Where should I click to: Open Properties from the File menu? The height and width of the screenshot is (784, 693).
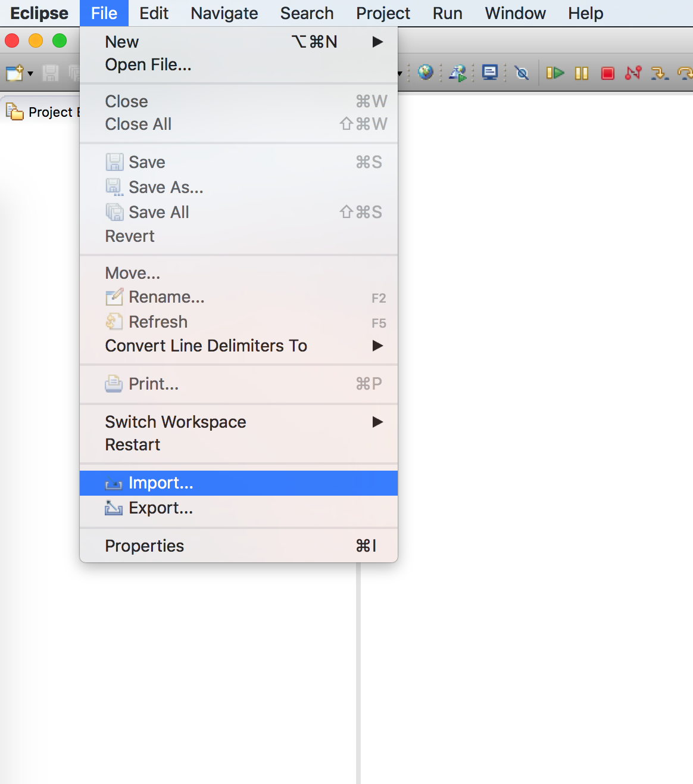tap(239, 546)
